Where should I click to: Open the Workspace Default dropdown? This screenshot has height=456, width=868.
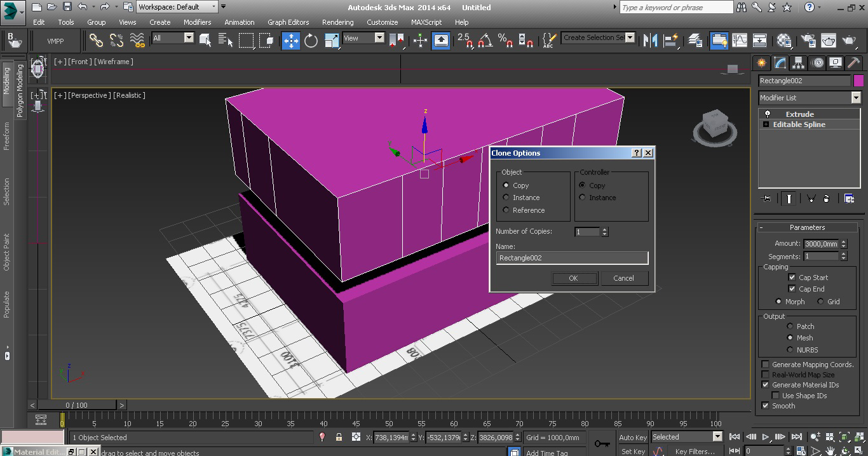pos(177,7)
